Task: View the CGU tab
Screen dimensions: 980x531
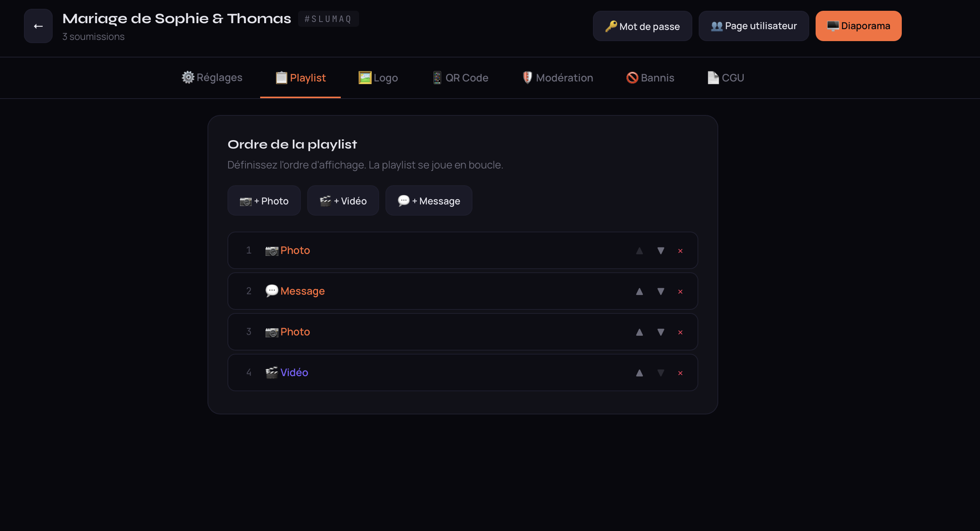Action: (x=725, y=77)
